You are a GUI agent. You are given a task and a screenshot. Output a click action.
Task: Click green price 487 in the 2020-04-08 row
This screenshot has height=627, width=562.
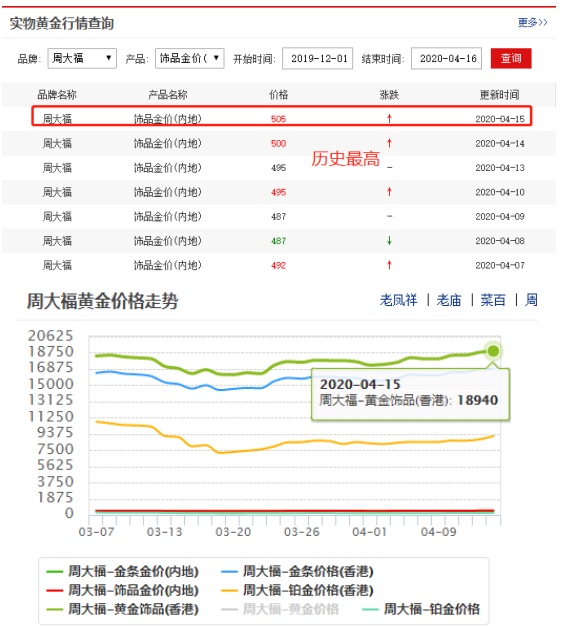pyautogui.click(x=278, y=241)
